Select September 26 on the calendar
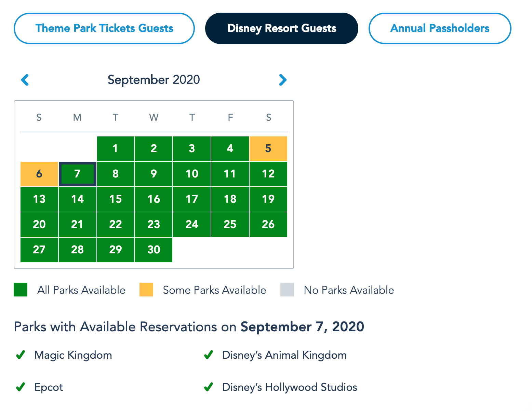The height and width of the screenshot is (411, 532). (x=268, y=224)
